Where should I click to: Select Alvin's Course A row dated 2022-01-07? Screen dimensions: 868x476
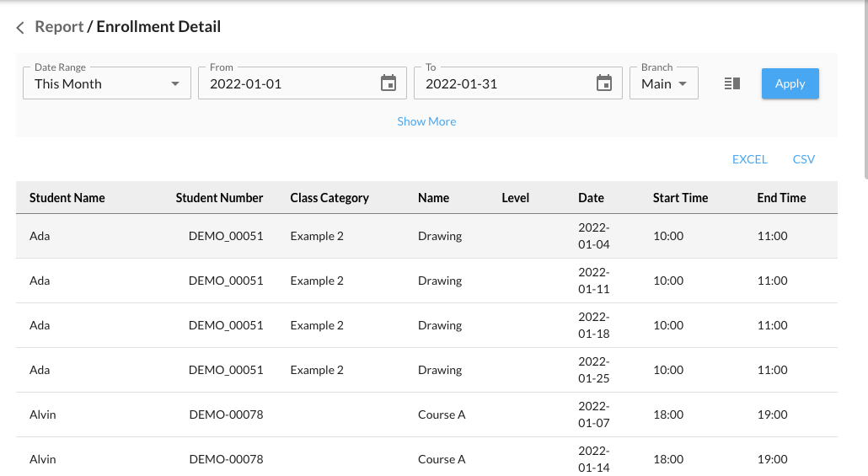coord(421,414)
